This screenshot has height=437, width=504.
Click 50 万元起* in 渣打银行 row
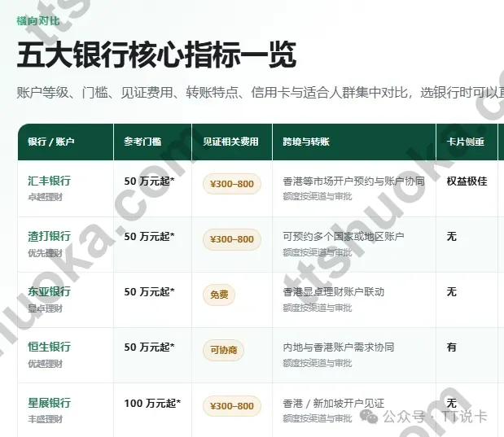click(149, 237)
